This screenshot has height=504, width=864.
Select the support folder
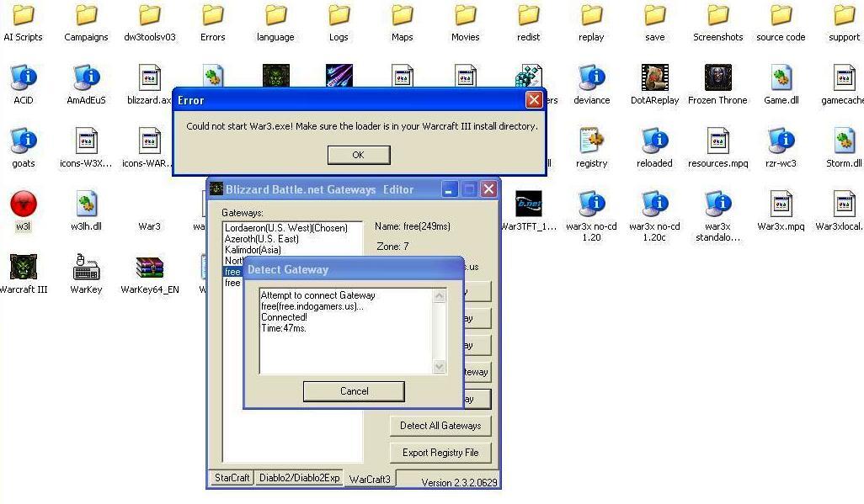[844, 15]
